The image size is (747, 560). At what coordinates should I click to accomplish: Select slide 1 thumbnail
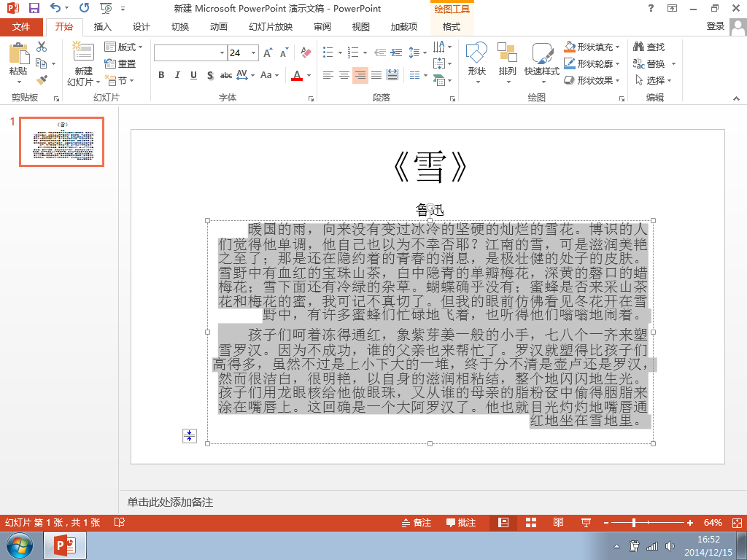(x=61, y=141)
